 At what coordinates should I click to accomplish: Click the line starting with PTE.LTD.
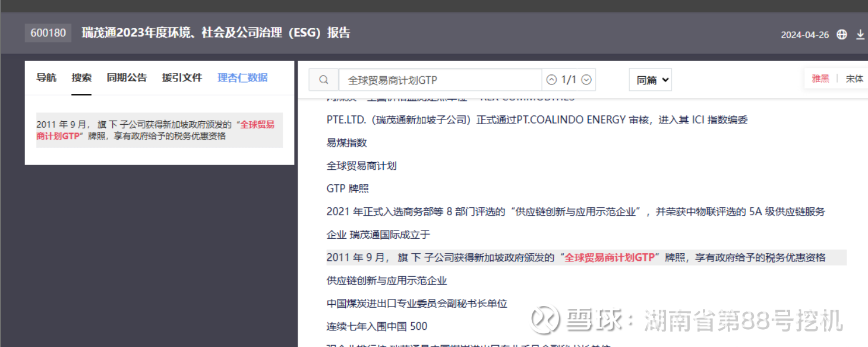[537, 120]
